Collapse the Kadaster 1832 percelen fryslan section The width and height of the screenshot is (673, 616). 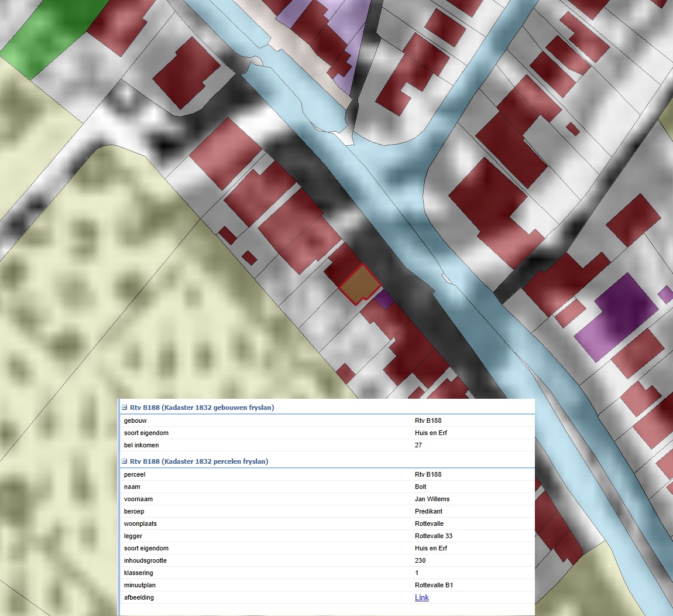(124, 461)
